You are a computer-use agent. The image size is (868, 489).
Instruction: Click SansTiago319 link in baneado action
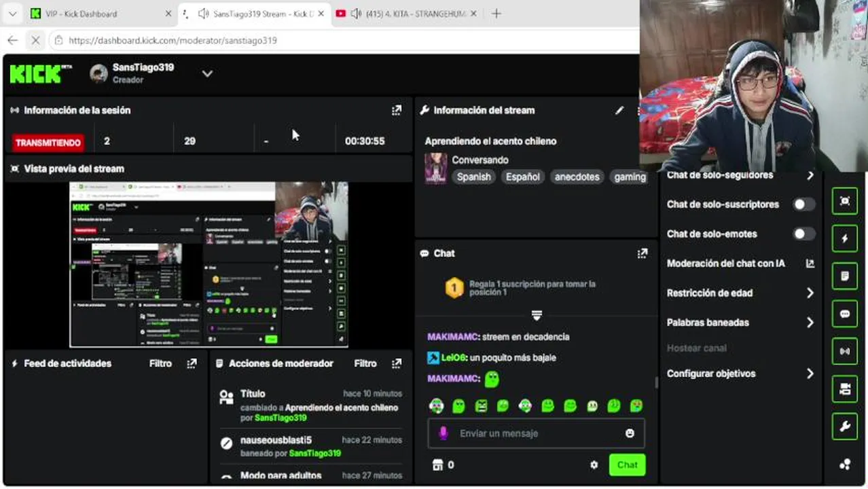pyautogui.click(x=315, y=453)
